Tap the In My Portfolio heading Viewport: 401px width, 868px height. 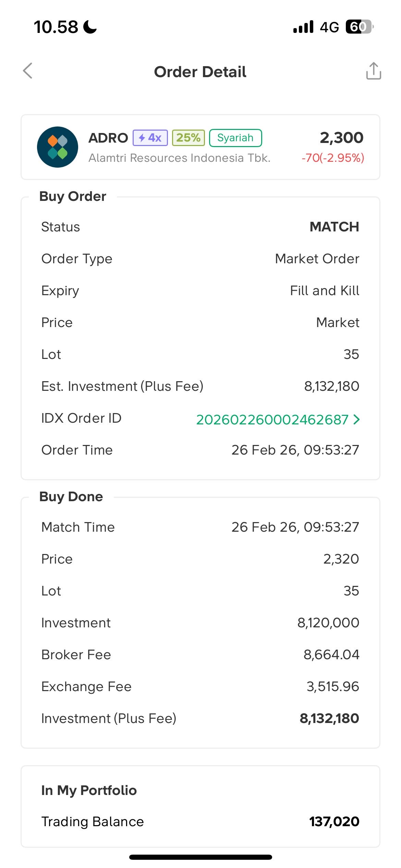pyautogui.click(x=89, y=790)
